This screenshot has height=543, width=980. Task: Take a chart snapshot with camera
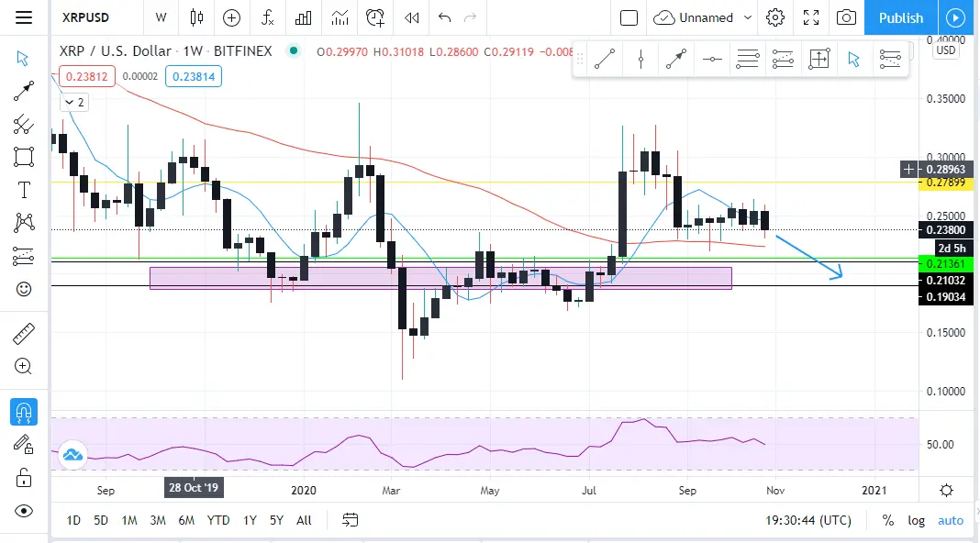point(846,17)
